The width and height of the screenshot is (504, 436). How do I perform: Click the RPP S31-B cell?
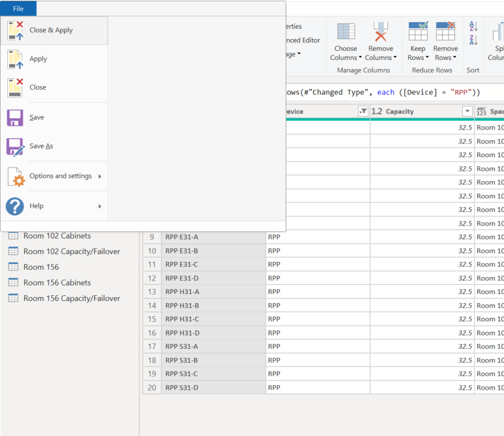coord(213,360)
